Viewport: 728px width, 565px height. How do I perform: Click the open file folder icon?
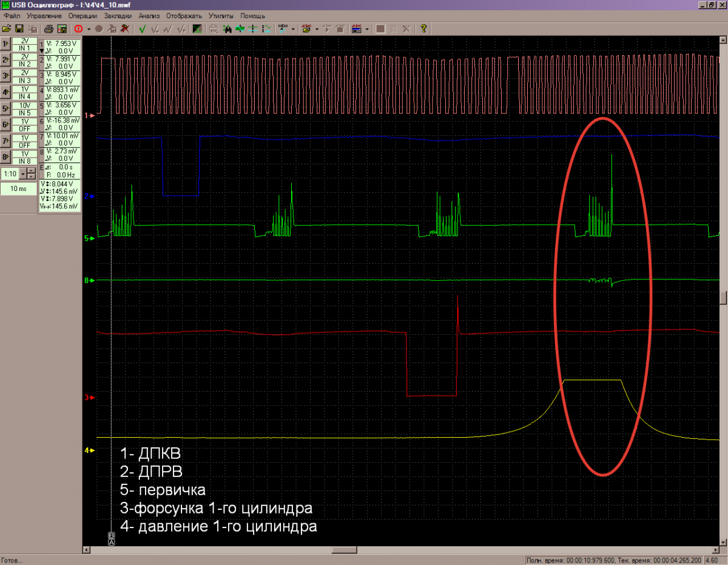coord(7,28)
